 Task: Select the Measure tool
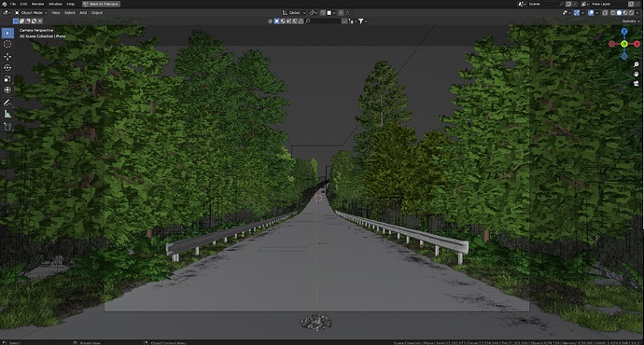pyautogui.click(x=7, y=114)
